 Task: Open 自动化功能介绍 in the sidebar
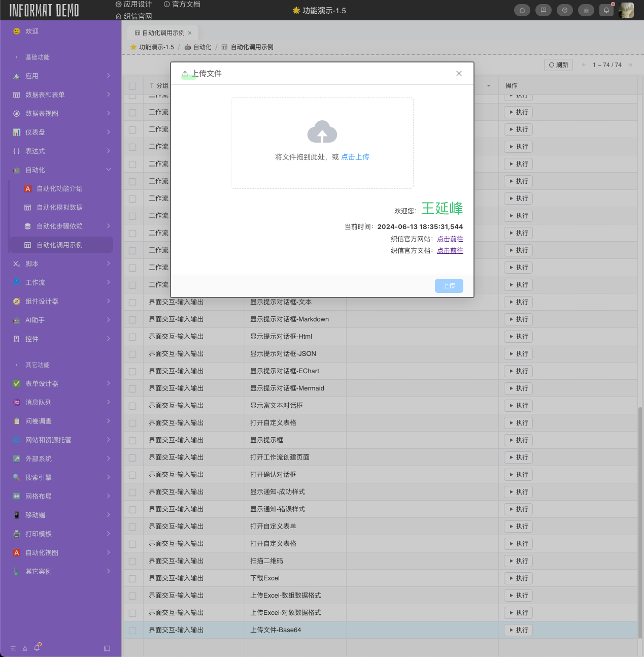[59, 189]
